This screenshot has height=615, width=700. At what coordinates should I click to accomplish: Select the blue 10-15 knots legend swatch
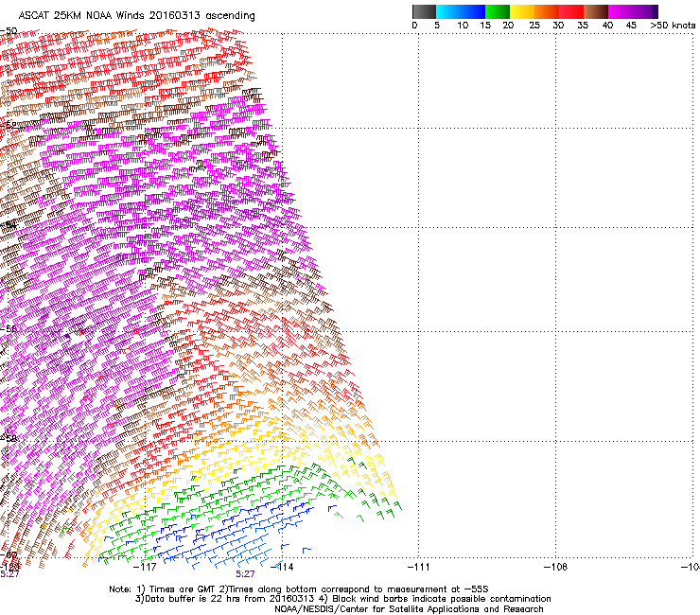pos(473,11)
